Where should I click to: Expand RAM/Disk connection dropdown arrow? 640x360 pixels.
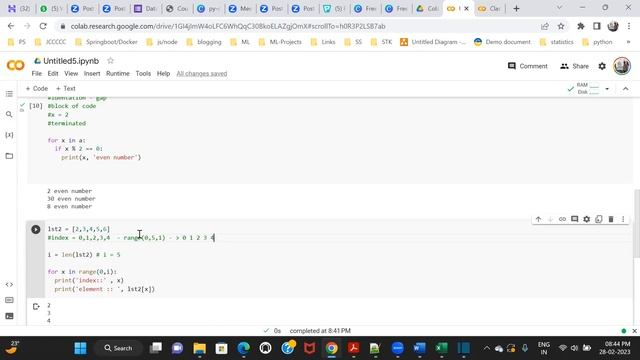(x=607, y=89)
